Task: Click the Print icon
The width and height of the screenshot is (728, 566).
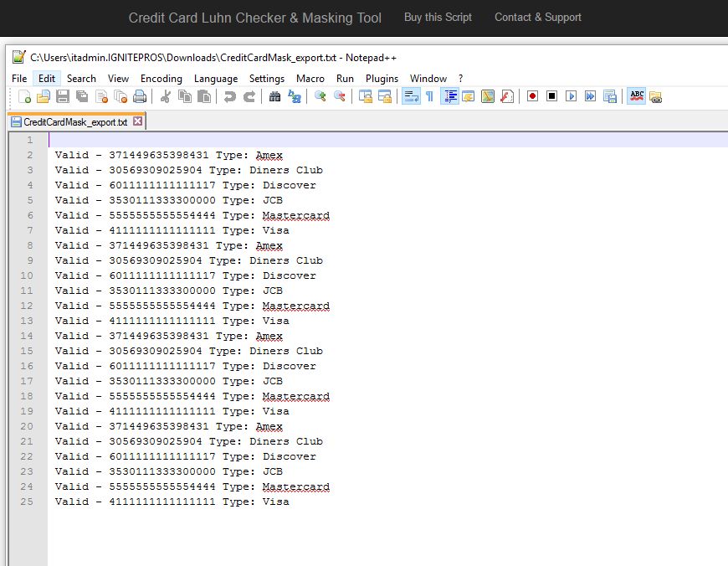Action: (x=140, y=96)
